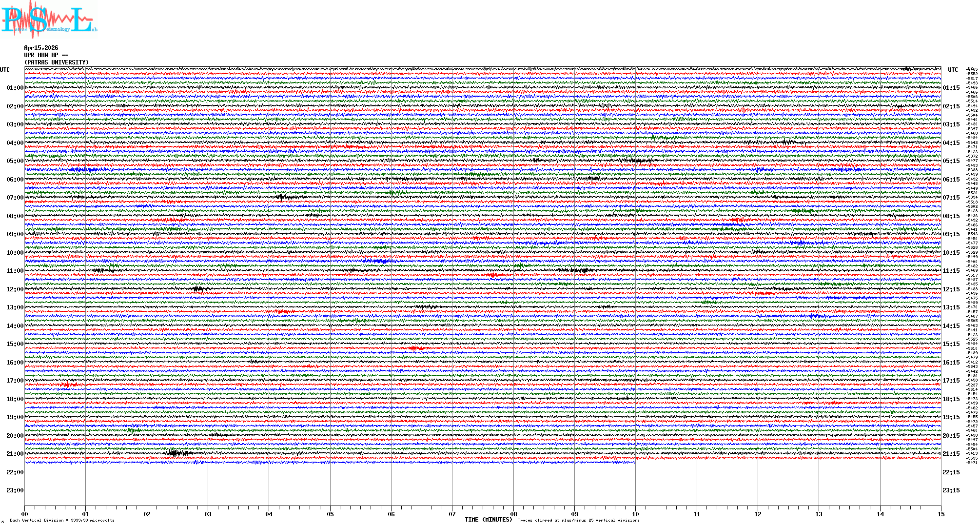Click minute 05 tick on bottom axis

[330, 514]
